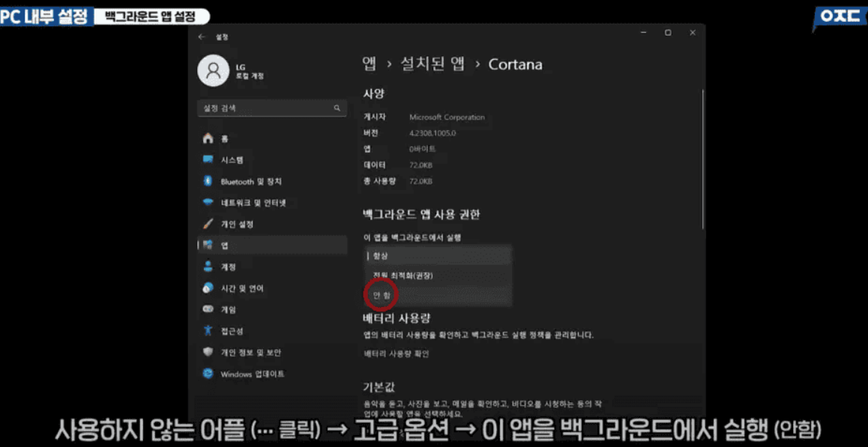
Task: Click the 개인 정보 및 보안 shield icon
Action: pyautogui.click(x=208, y=353)
